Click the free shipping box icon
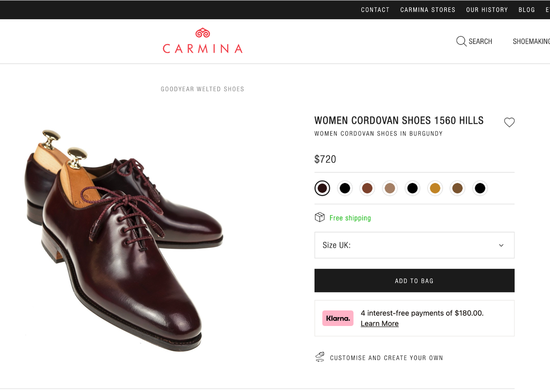Viewport: 550px width, 392px height. 319,217
